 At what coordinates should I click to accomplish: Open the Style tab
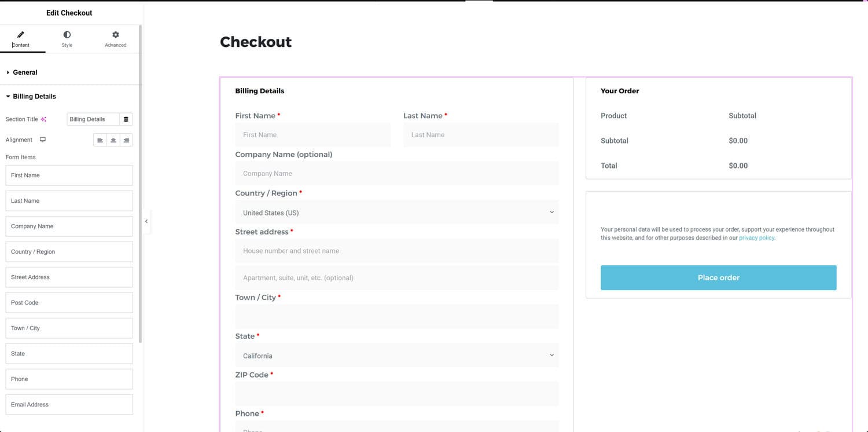[67, 39]
